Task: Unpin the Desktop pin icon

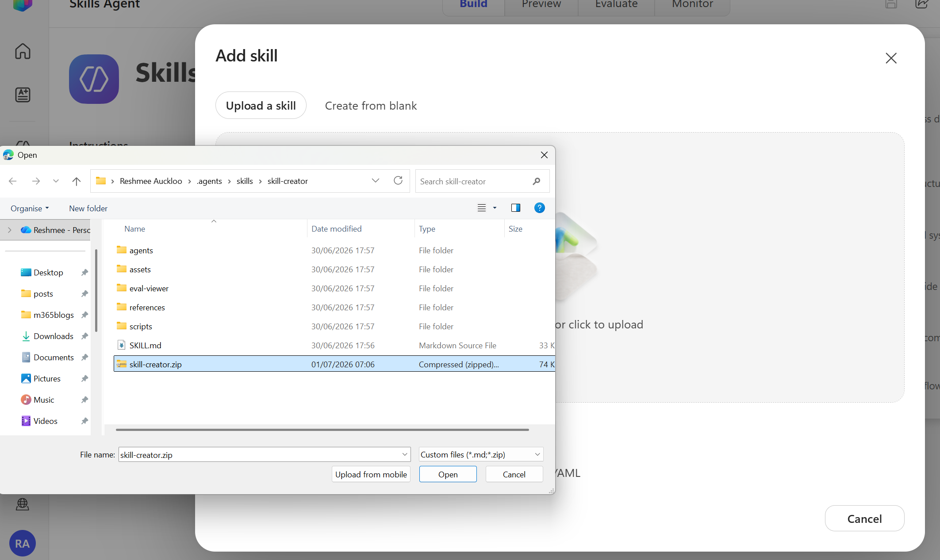Action: coord(84,272)
